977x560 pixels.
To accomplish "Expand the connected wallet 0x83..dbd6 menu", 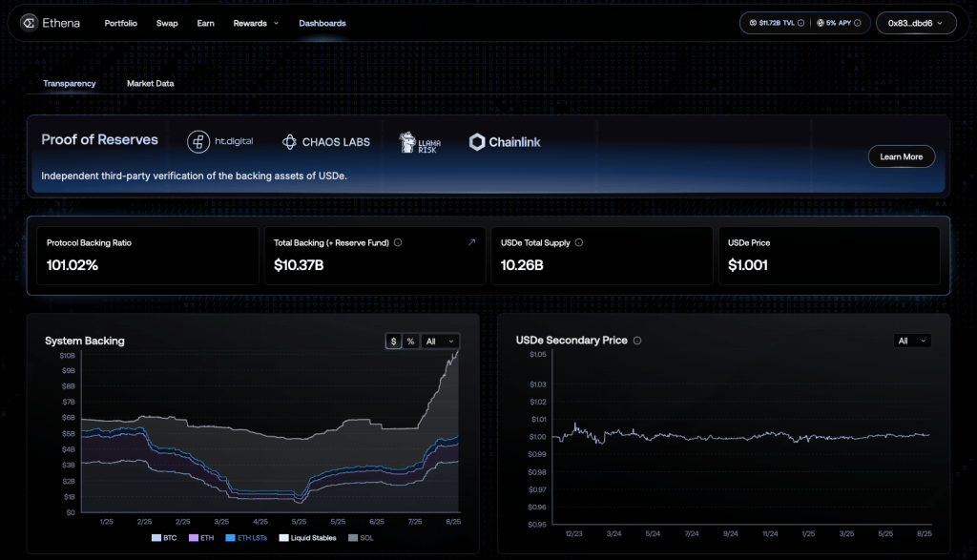I will [915, 22].
